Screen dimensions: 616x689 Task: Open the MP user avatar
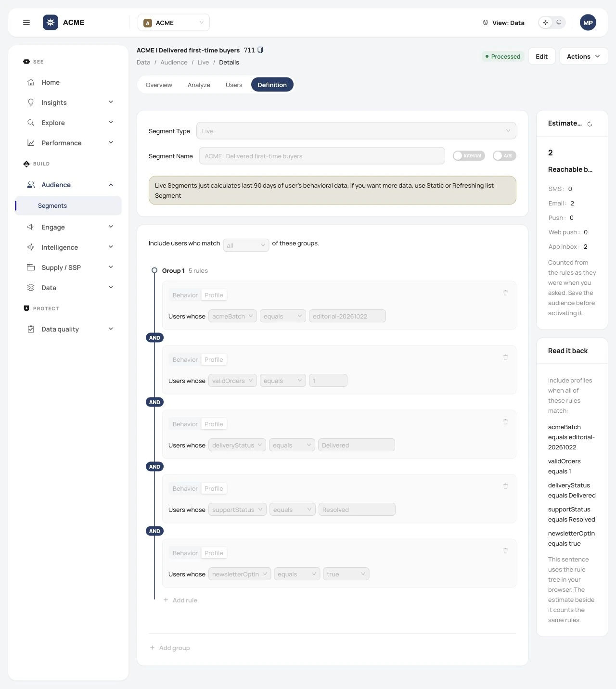588,23
